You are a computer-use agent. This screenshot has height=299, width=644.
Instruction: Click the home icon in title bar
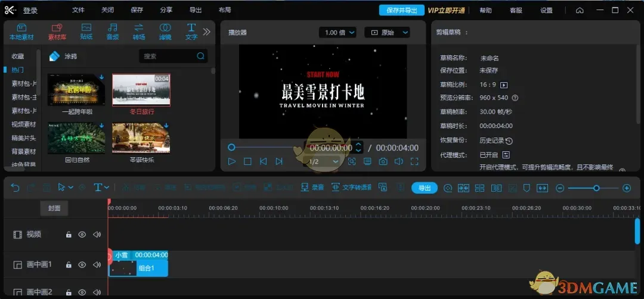(x=580, y=10)
